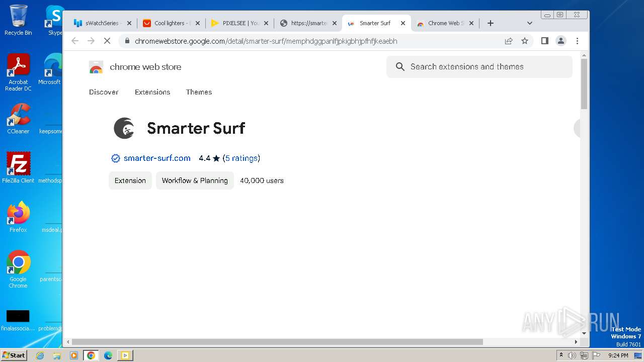
Task: Open Google Chrome desktop shortcut
Action: [x=18, y=269]
